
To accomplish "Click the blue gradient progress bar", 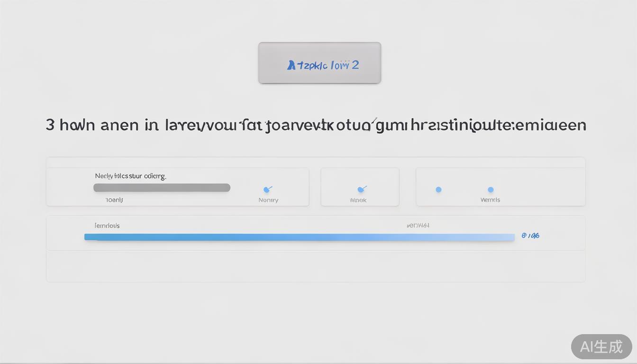I will point(299,237).
